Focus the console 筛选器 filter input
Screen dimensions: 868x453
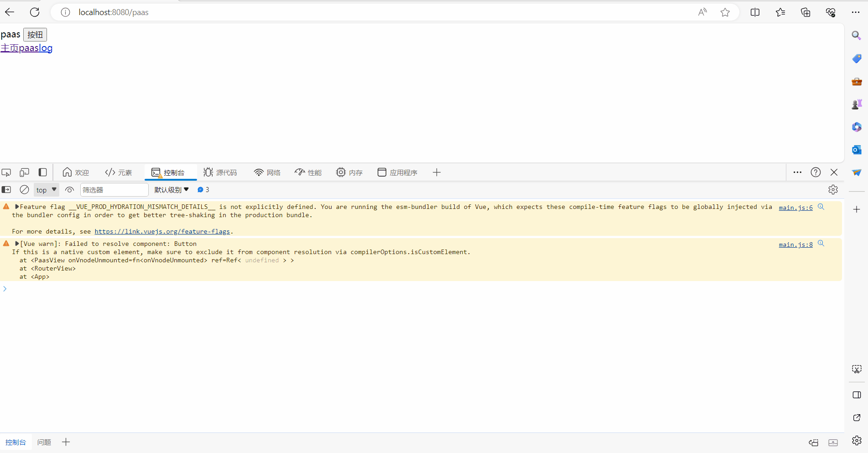(114, 189)
